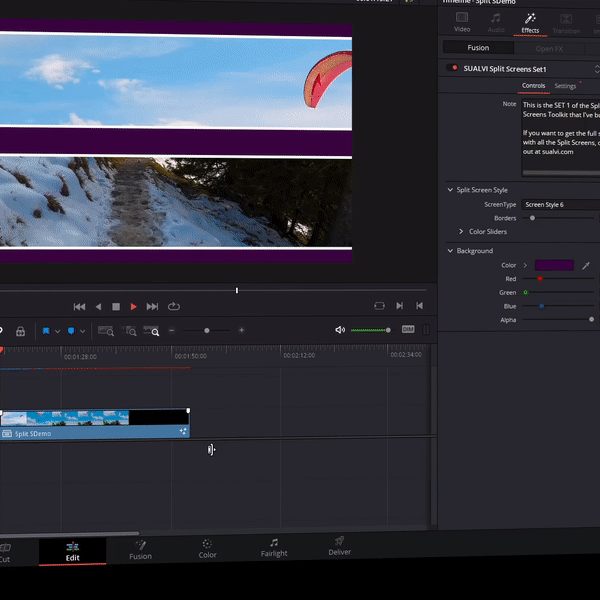This screenshot has height=600, width=600.
Task: Pick background color with eyedropper
Action: (585, 266)
